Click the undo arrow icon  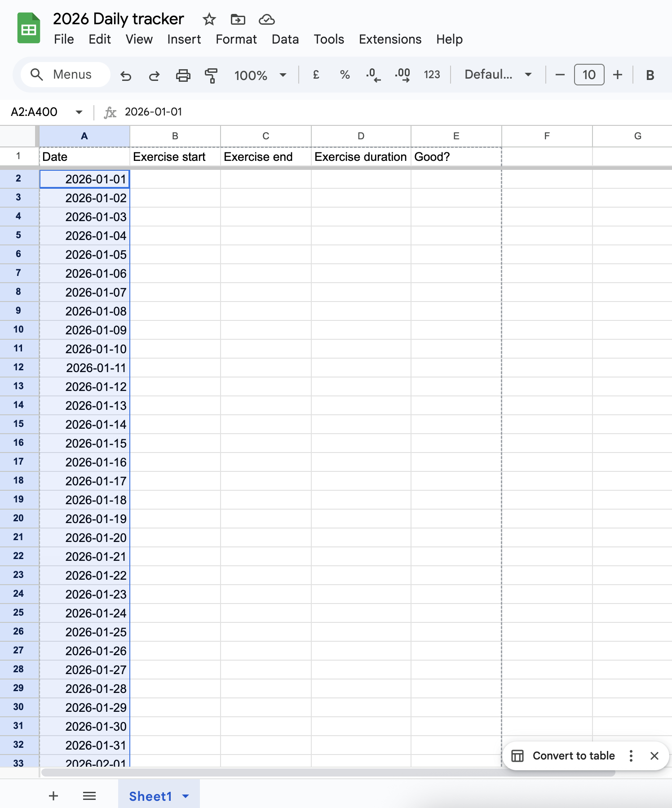tap(126, 75)
